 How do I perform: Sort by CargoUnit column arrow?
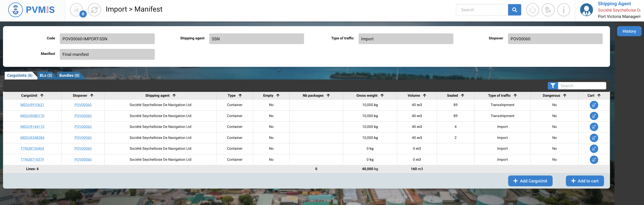[42, 95]
